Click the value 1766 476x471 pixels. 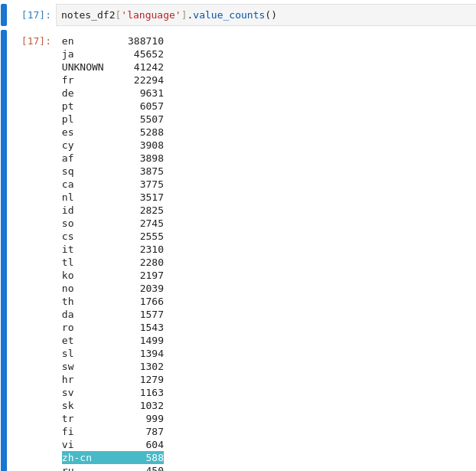pos(152,302)
